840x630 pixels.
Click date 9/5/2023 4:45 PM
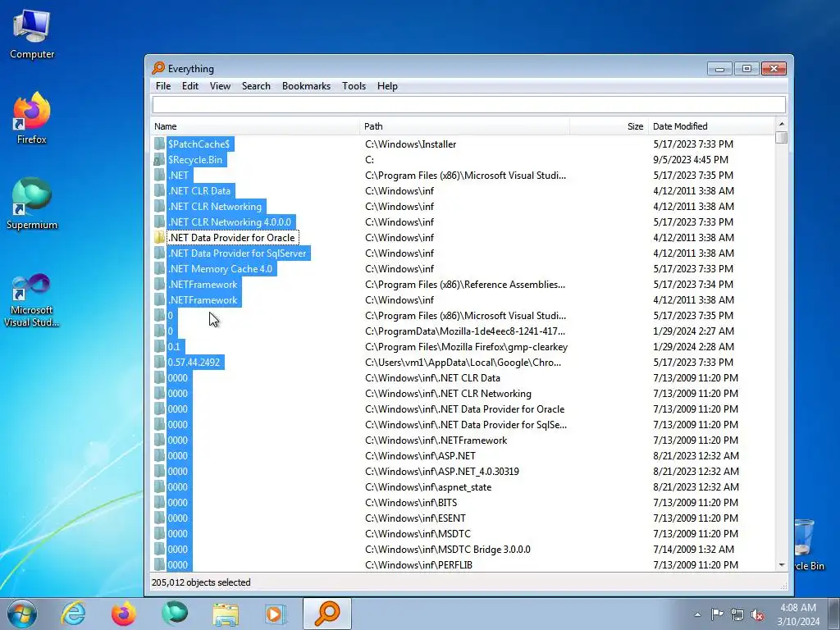point(691,160)
